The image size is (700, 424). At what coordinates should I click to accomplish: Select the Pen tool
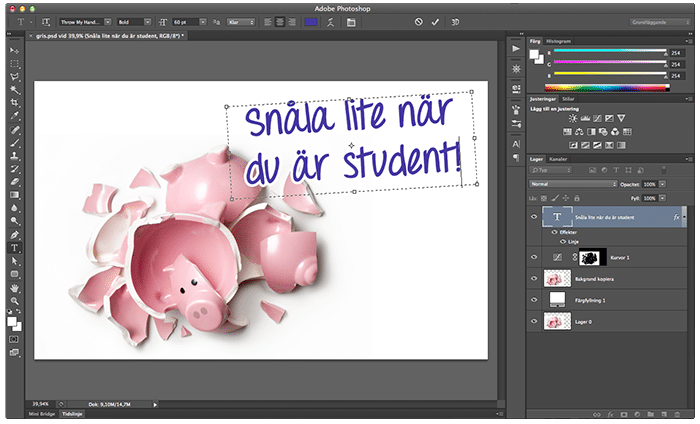[x=14, y=235]
